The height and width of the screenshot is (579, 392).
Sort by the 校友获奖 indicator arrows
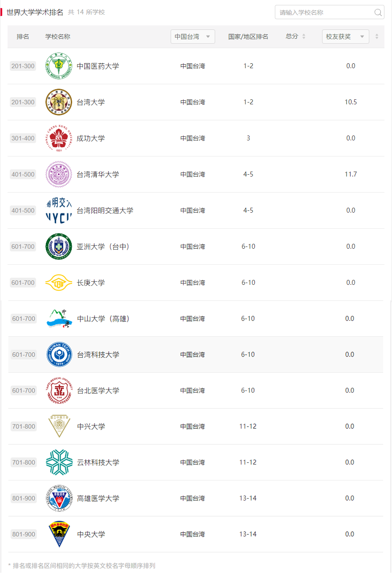coord(377,37)
